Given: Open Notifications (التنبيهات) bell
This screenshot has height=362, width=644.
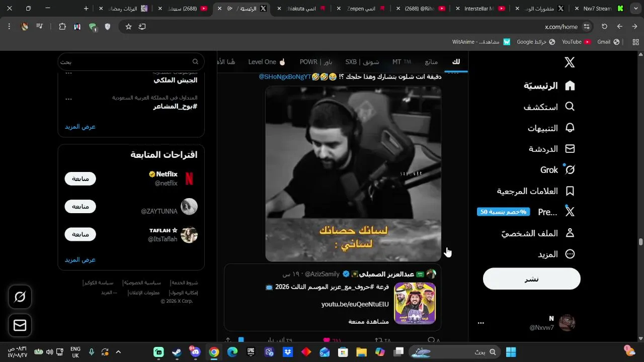Looking at the screenshot, I should click(551, 128).
